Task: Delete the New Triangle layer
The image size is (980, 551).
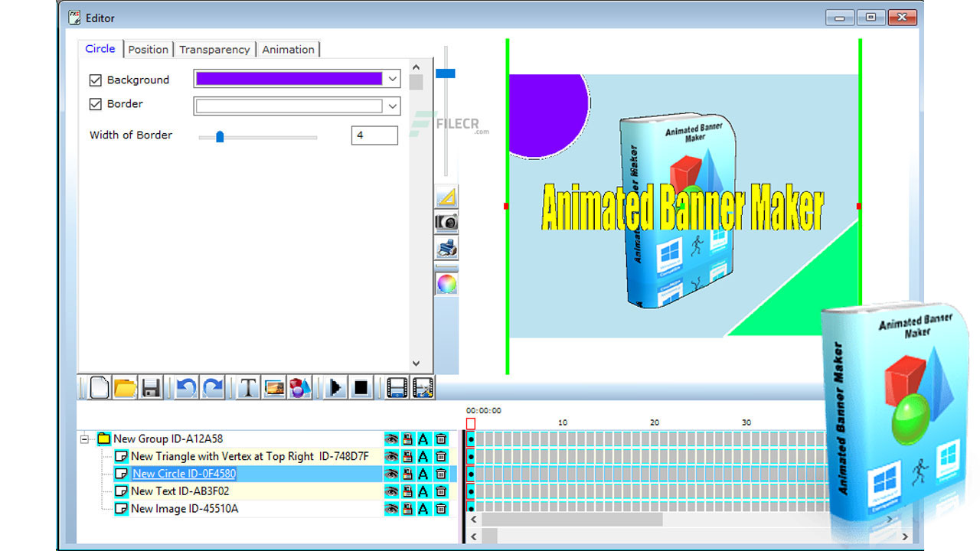Action: (x=441, y=456)
